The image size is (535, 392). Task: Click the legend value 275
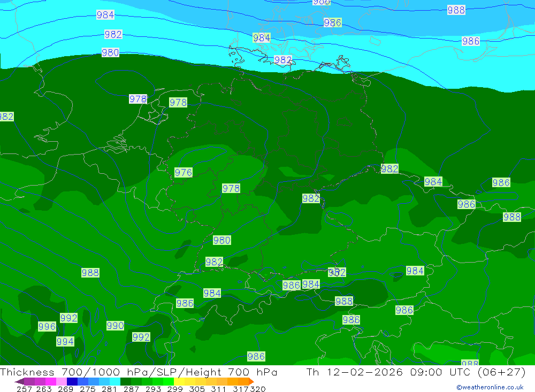tap(87, 389)
